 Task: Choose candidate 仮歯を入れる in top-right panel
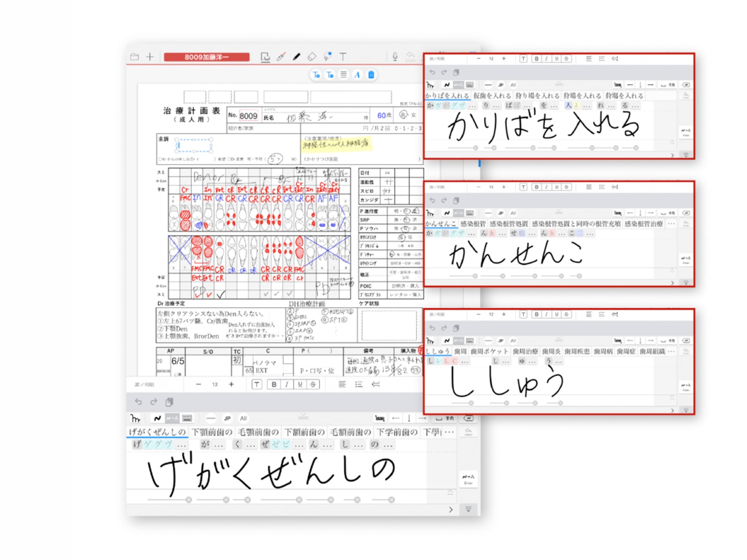point(492,96)
